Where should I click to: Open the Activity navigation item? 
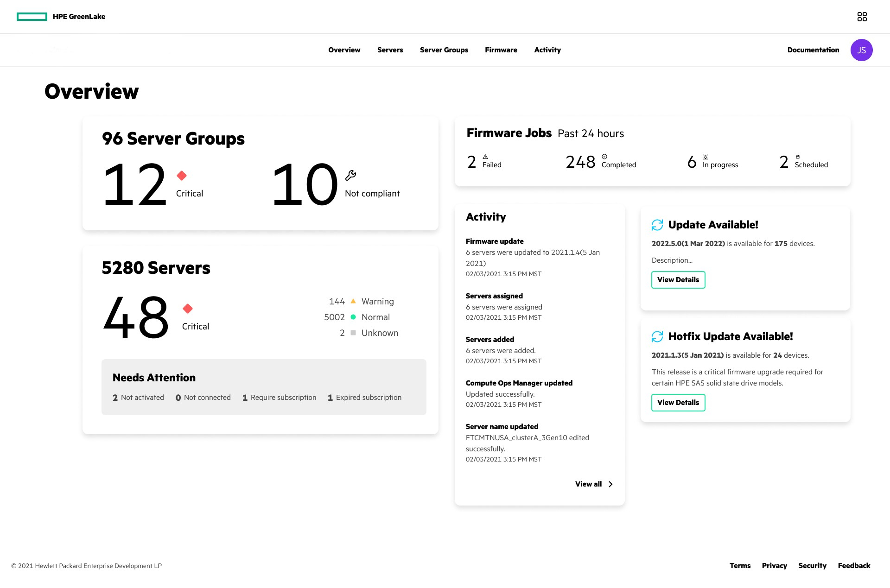pos(547,50)
